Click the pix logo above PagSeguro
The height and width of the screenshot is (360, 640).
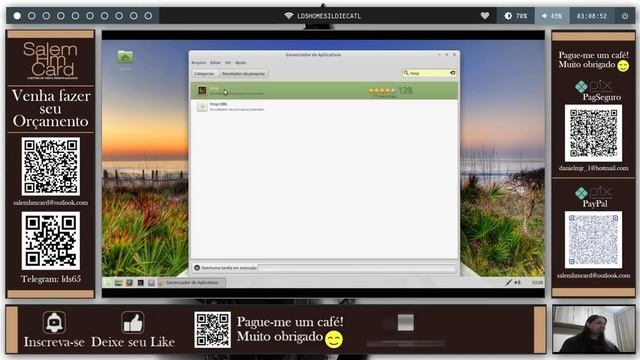tap(593, 86)
